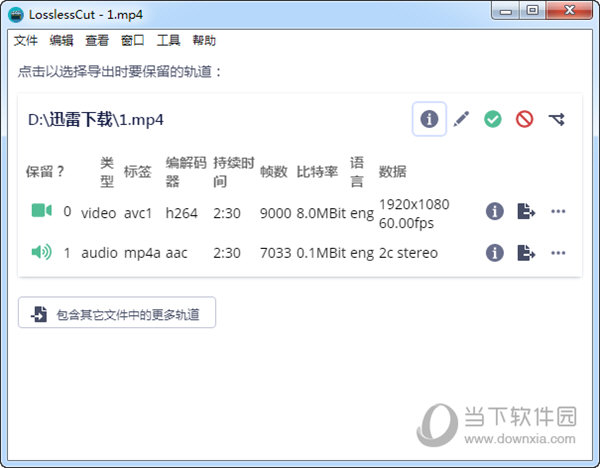Click 包含其它文件中的更多轨道 button
The image size is (600, 468).
117,312
